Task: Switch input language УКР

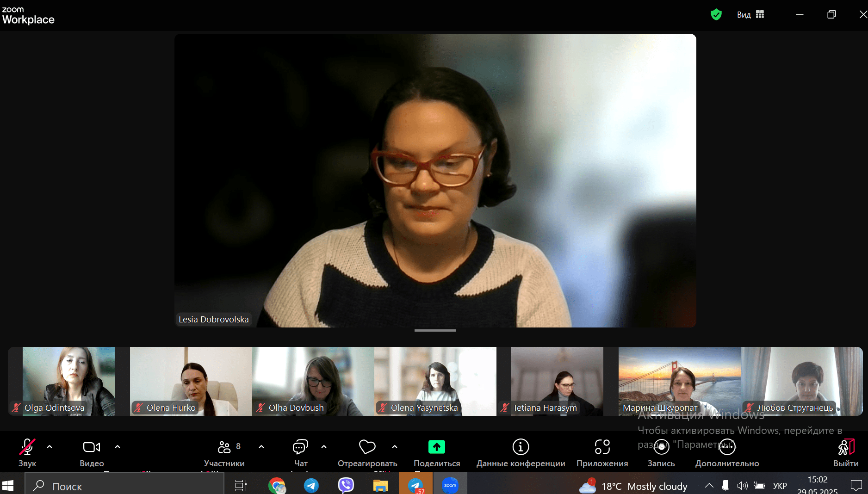Action: tap(780, 486)
